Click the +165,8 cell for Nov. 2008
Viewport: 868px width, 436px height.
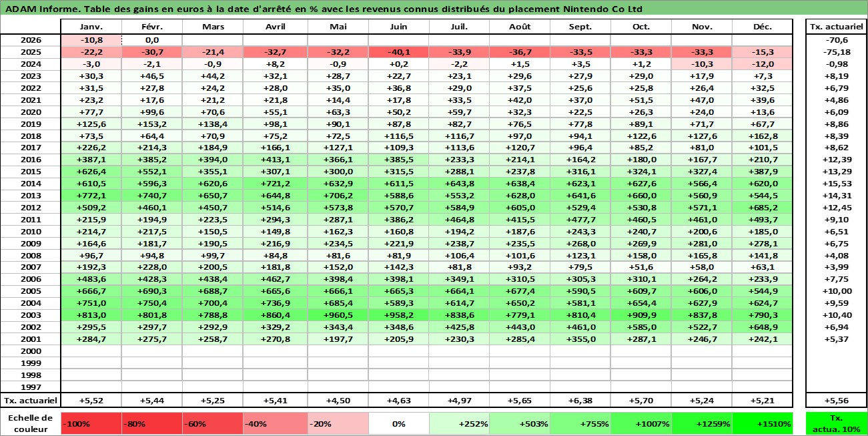[x=702, y=256]
